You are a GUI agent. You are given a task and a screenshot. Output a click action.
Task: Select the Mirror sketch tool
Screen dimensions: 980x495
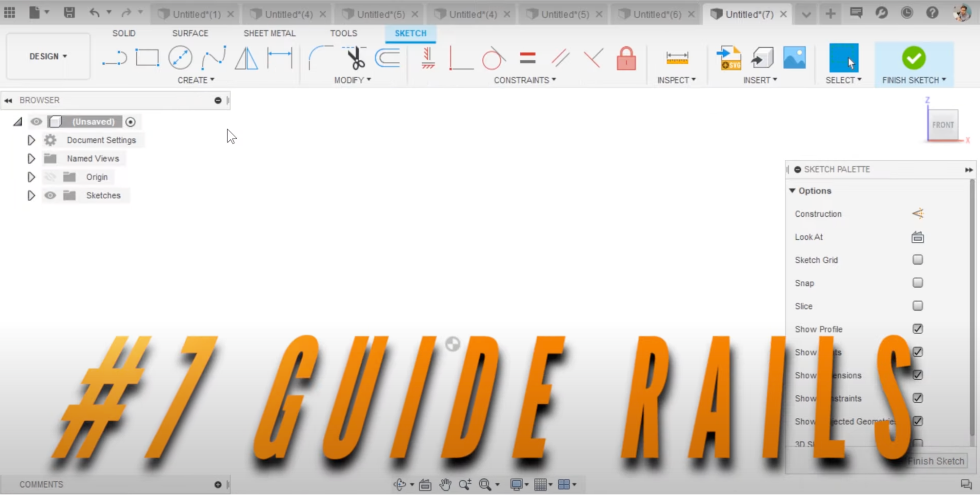click(246, 58)
